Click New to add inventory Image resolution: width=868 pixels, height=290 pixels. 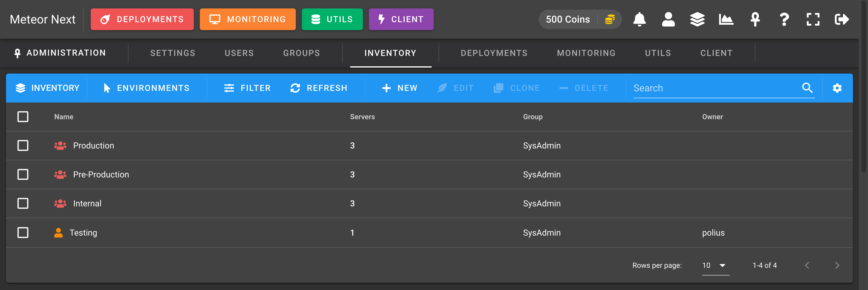click(x=400, y=88)
